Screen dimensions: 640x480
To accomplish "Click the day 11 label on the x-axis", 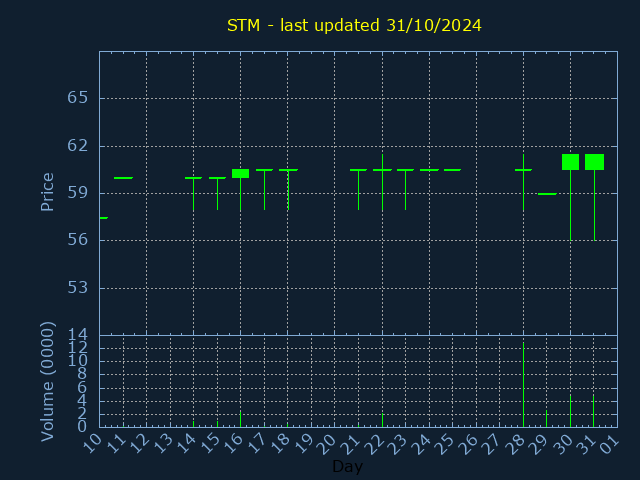I will click(116, 443).
